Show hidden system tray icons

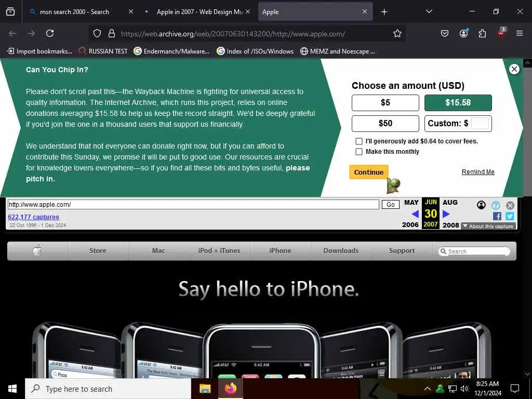(x=428, y=389)
